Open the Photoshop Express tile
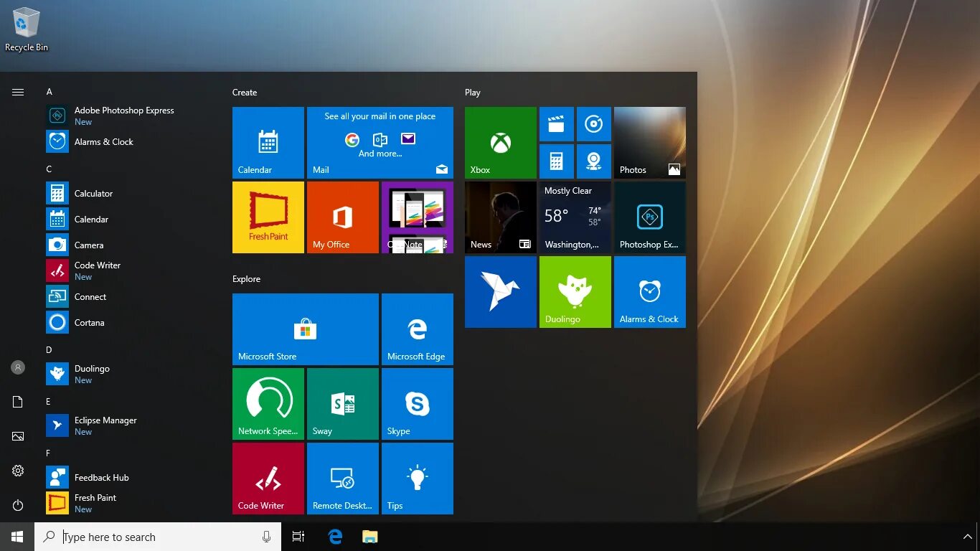 coord(650,217)
